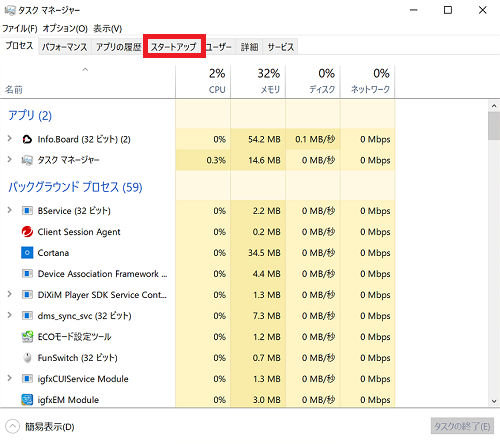Open the スタートアップ tab

click(174, 47)
